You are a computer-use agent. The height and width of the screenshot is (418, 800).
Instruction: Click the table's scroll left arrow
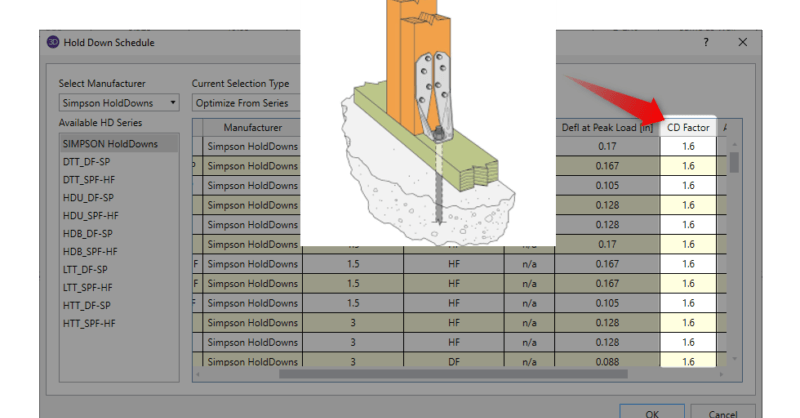[x=198, y=374]
